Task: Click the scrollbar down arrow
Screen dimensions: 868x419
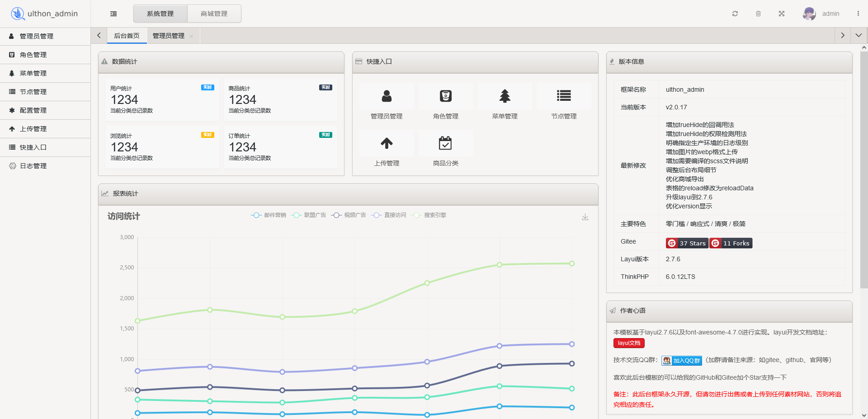Action: point(864,415)
